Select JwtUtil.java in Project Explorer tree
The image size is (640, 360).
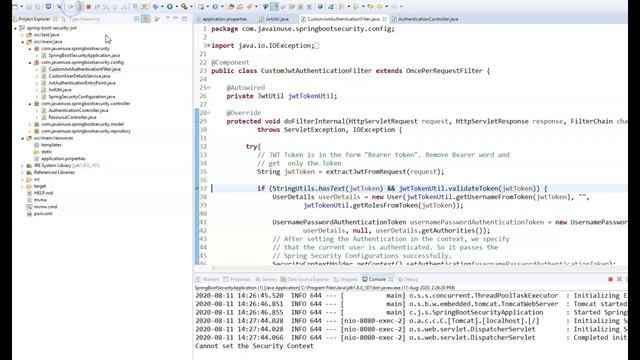point(60,90)
